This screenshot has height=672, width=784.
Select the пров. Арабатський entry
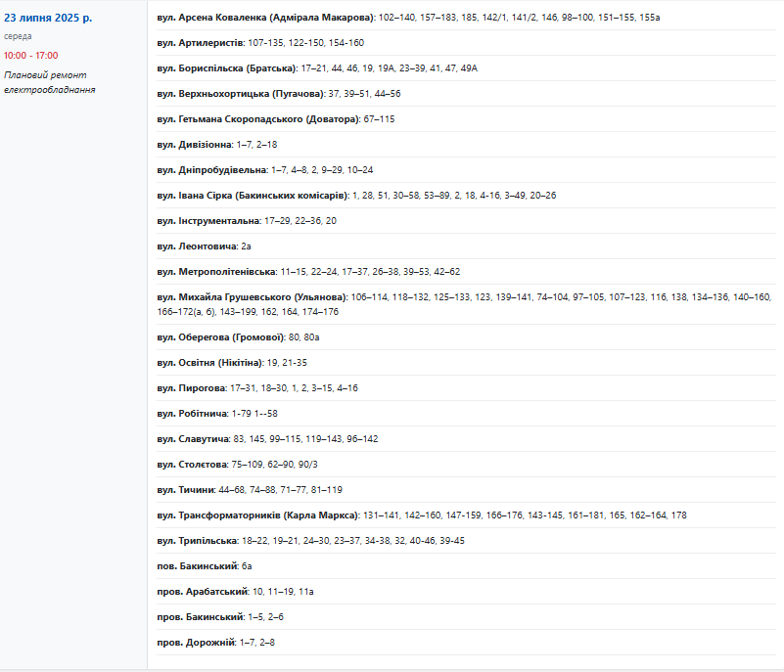point(203,592)
